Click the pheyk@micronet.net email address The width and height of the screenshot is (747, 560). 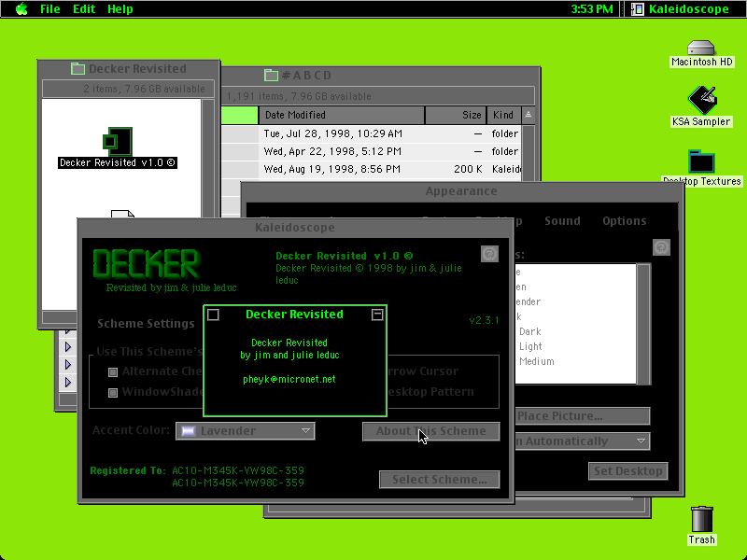pos(289,380)
